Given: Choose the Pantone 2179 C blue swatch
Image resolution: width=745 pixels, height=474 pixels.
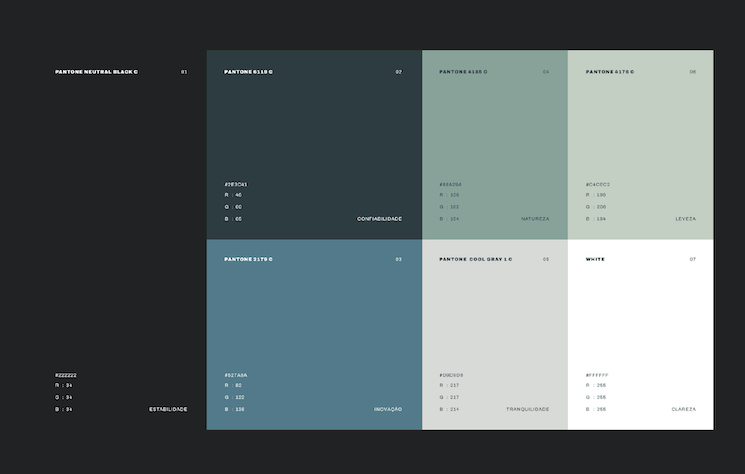Looking at the screenshot, I should [x=314, y=320].
